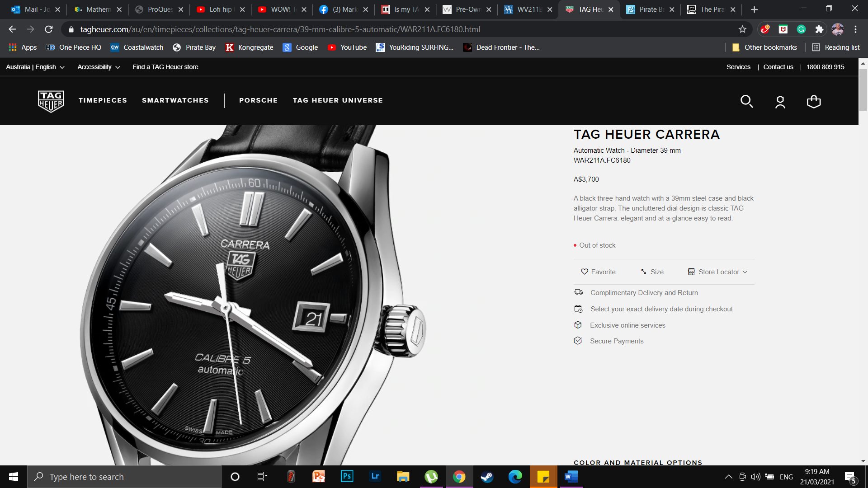
Task: Click the Cortana circle icon
Action: coord(235,477)
